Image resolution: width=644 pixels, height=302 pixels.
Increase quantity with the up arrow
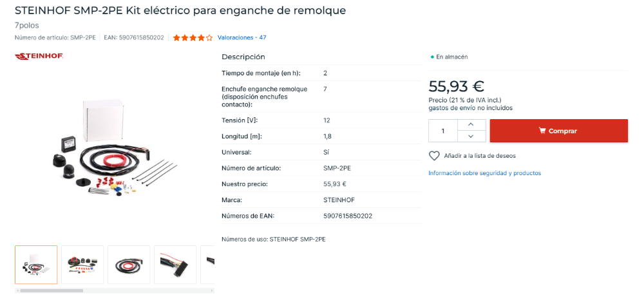pos(471,124)
